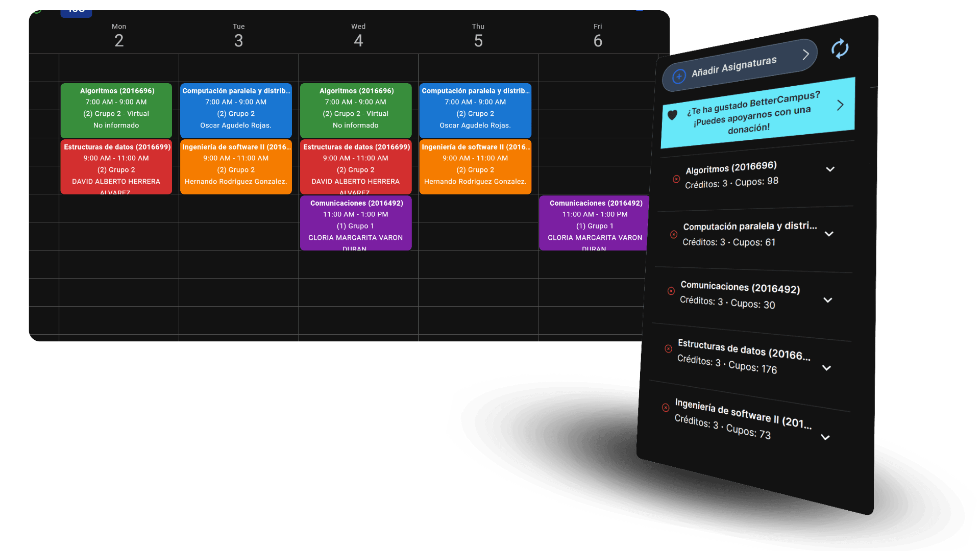The width and height of the screenshot is (980, 551).
Task: Select Fri 6 day header
Action: pyautogui.click(x=598, y=36)
